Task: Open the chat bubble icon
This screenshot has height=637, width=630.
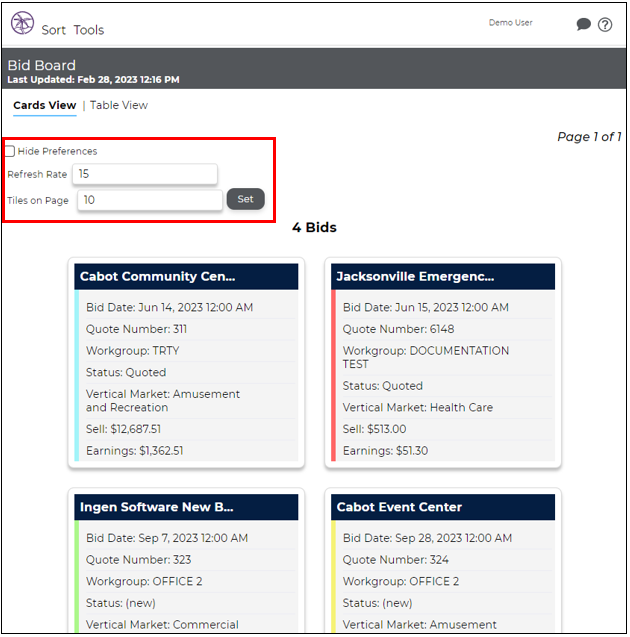Action: click(x=583, y=24)
